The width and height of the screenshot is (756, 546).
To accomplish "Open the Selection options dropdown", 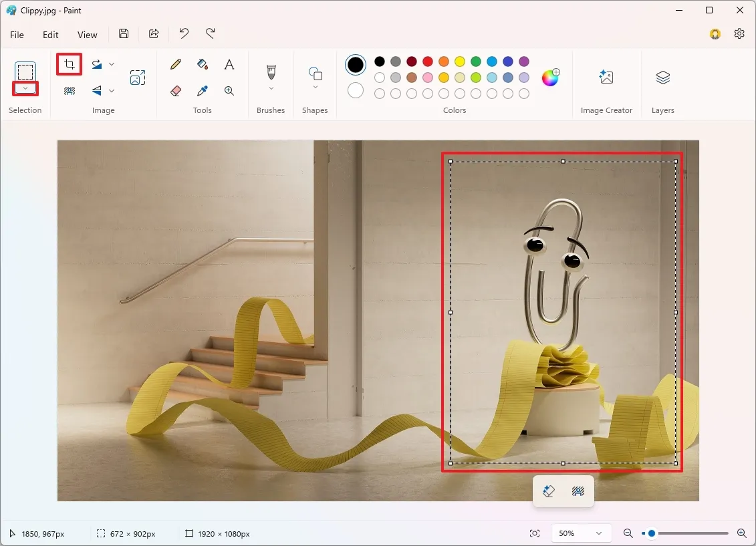I will click(25, 89).
